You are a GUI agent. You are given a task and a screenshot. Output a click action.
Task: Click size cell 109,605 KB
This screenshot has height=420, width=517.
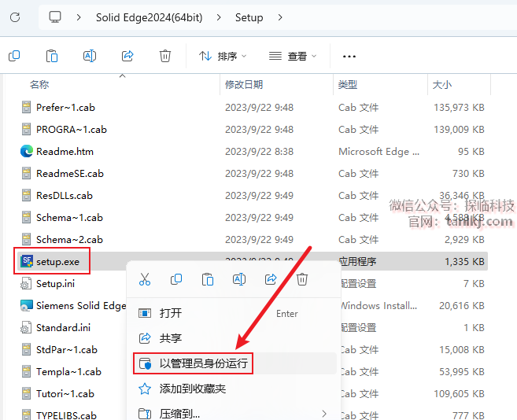coord(459,393)
